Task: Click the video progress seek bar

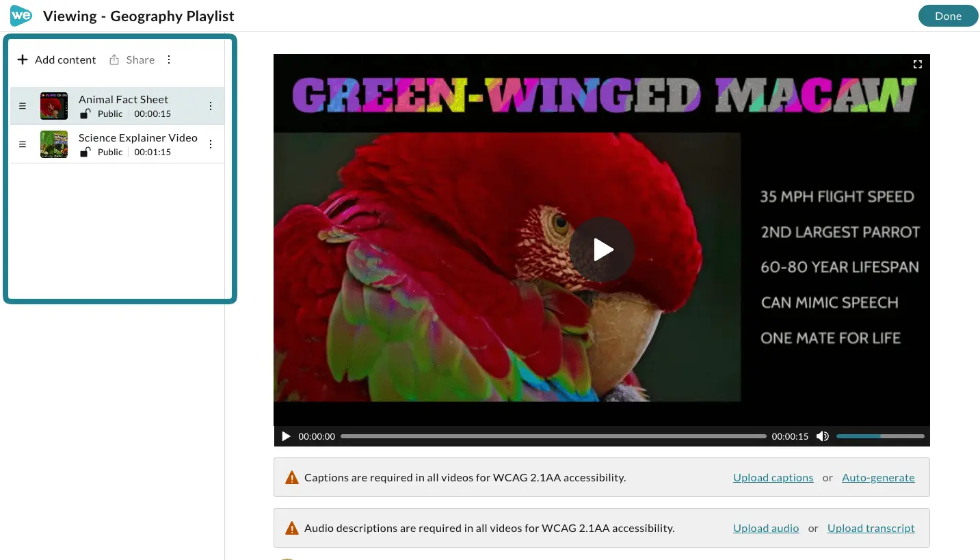Action: click(x=553, y=436)
